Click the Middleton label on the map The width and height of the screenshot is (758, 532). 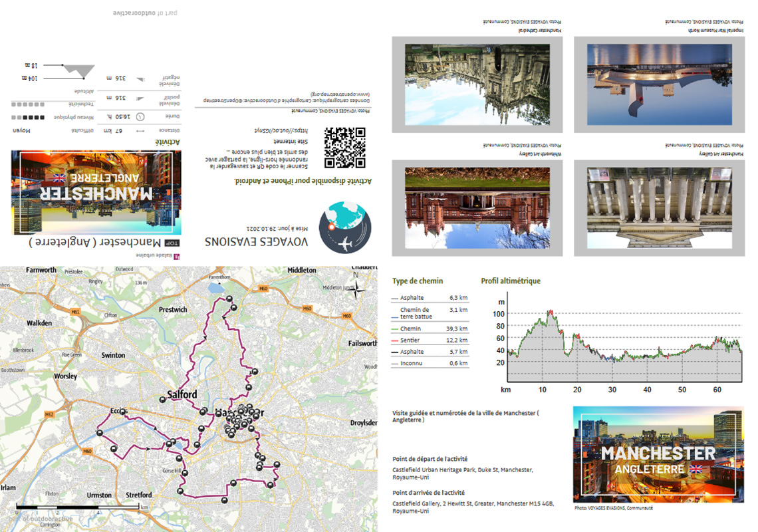click(302, 270)
